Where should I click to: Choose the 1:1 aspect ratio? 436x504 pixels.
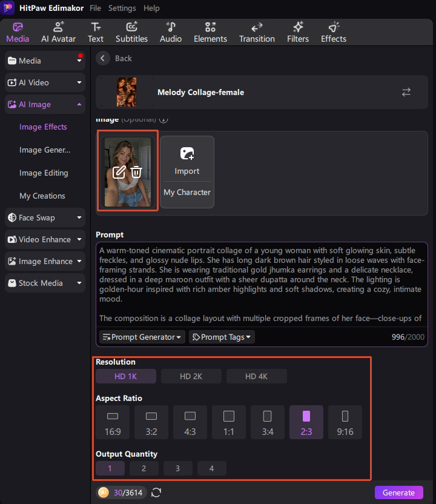coord(229,422)
